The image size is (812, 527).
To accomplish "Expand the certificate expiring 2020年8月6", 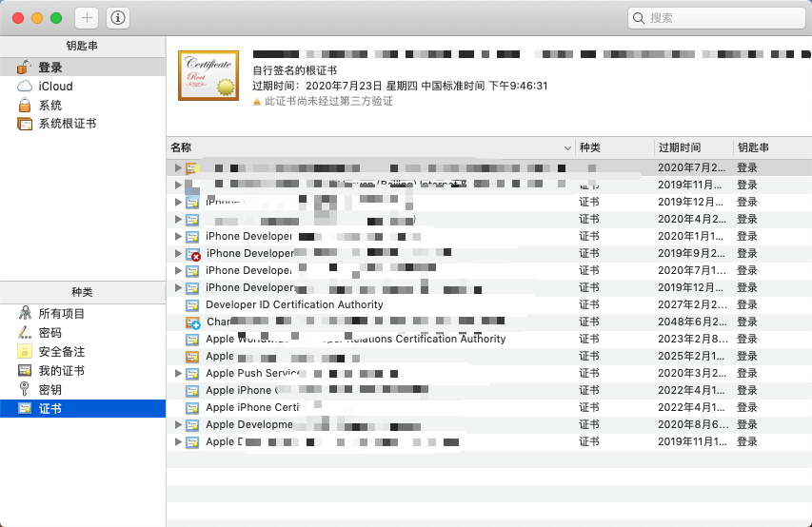I will point(178,424).
